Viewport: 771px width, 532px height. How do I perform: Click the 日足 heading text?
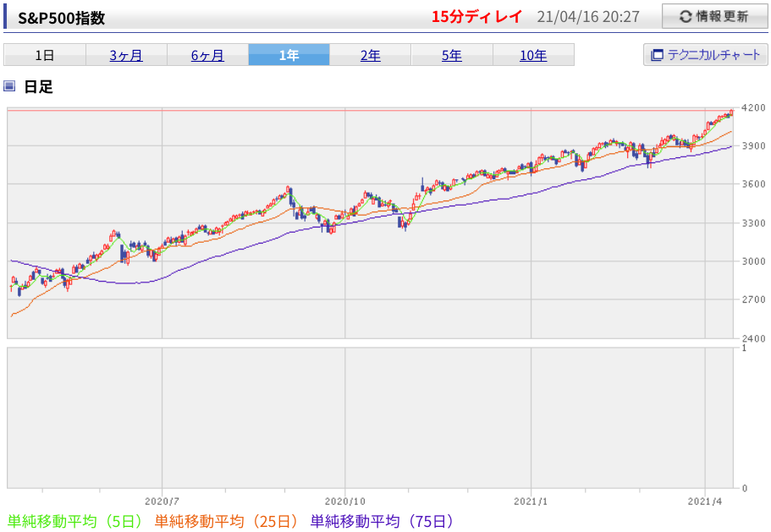pyautogui.click(x=38, y=87)
